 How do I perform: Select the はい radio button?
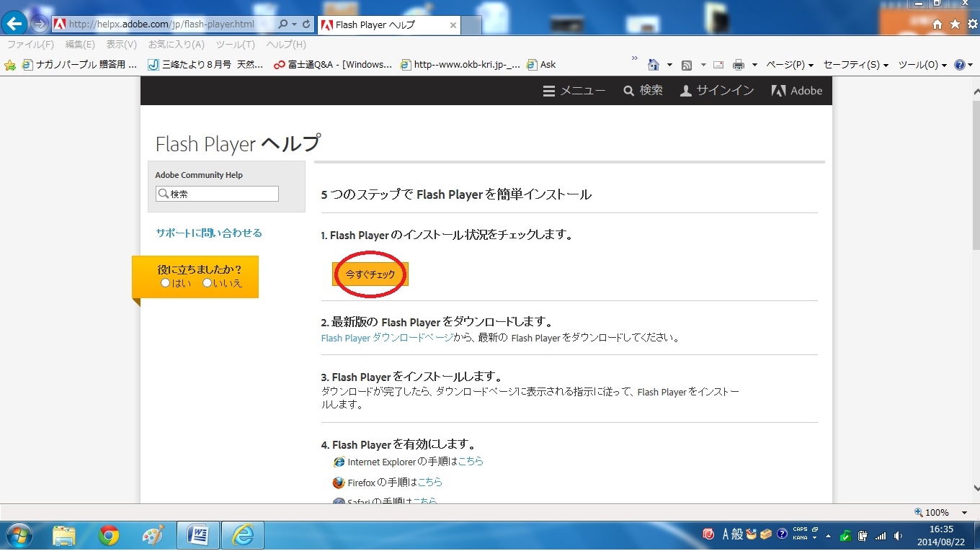pyautogui.click(x=165, y=283)
